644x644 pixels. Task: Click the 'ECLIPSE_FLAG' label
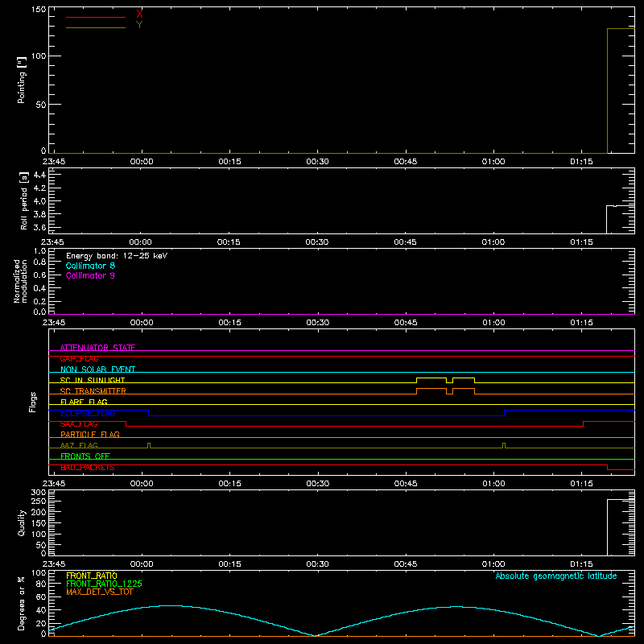pos(88,413)
